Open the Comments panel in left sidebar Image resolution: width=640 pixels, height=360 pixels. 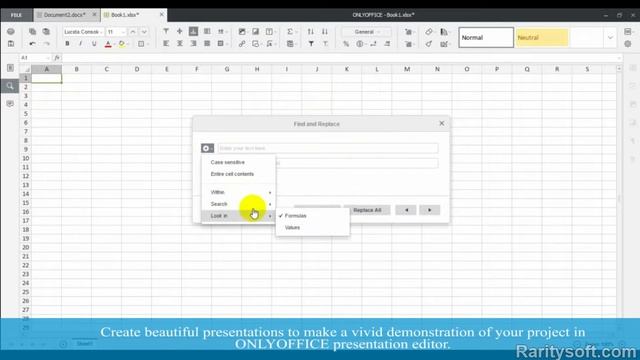click(10, 104)
